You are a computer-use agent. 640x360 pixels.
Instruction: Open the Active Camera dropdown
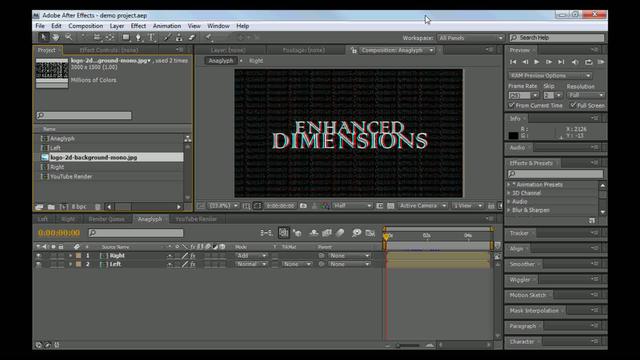[x=423, y=206]
